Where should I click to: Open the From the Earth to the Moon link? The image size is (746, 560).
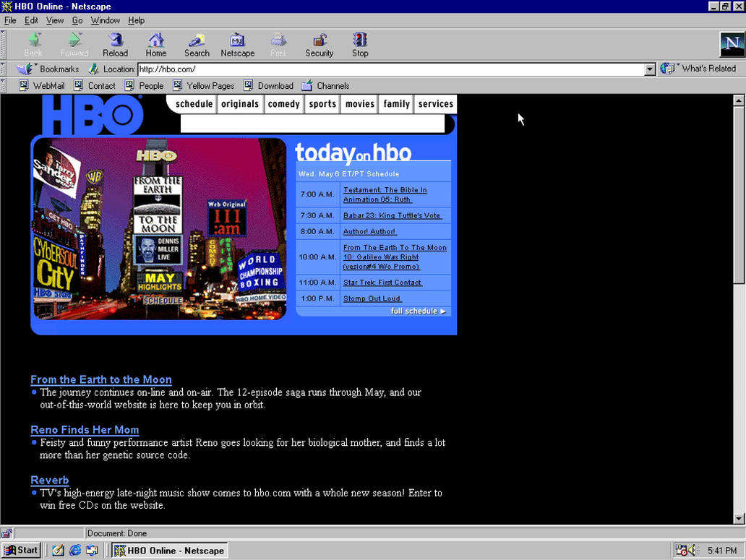(x=100, y=379)
